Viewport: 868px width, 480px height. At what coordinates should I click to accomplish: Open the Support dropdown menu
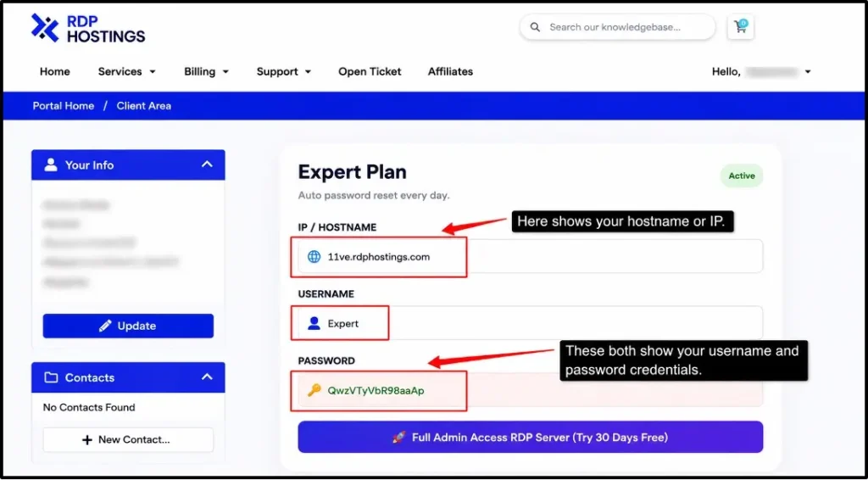tap(284, 71)
